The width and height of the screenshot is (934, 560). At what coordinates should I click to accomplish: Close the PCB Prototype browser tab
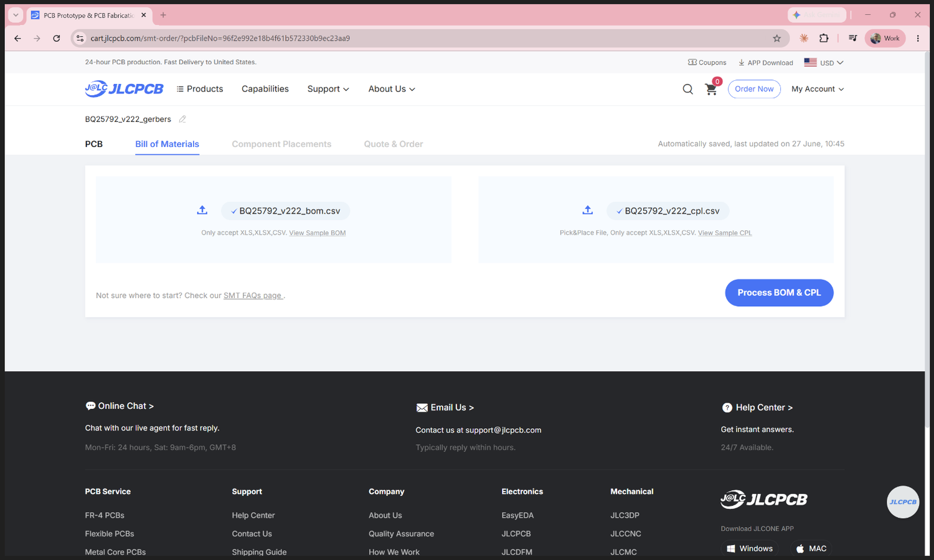144,15
